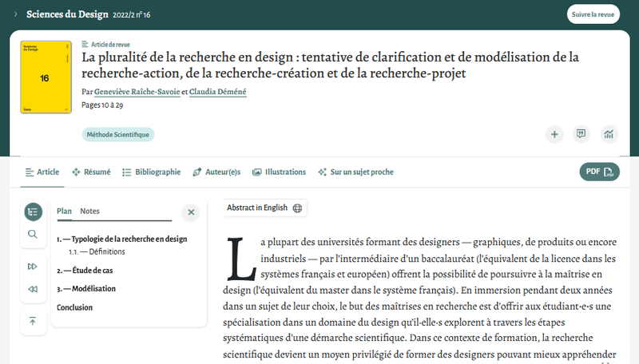Open the article statistics chart icon
Viewport: 639px width, 364px height.
pyautogui.click(x=609, y=134)
